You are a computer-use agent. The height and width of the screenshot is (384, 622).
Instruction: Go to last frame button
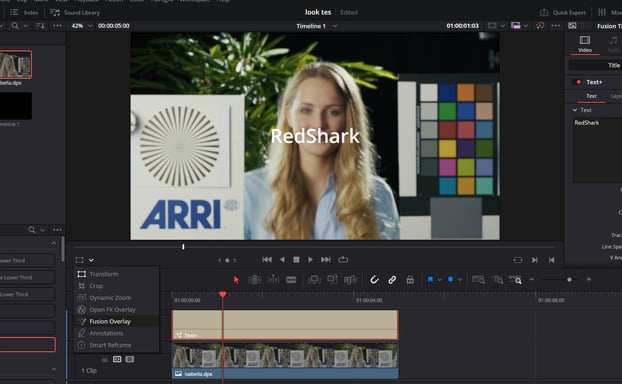click(326, 259)
